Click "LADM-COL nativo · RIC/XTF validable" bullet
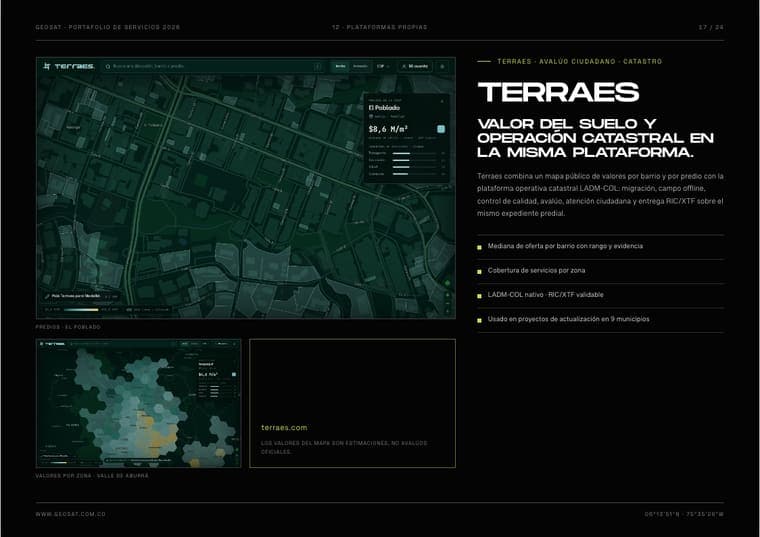Image resolution: width=760 pixels, height=537 pixels. click(x=545, y=295)
